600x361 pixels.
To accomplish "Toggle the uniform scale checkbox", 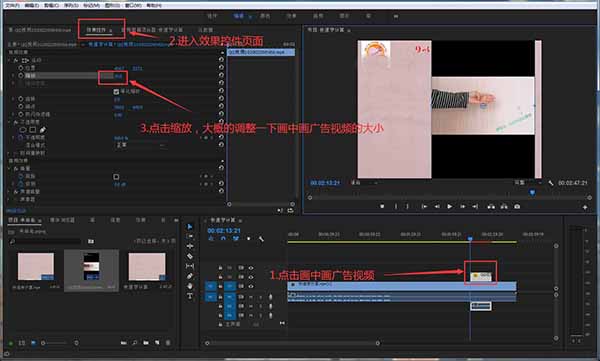I will click(116, 91).
